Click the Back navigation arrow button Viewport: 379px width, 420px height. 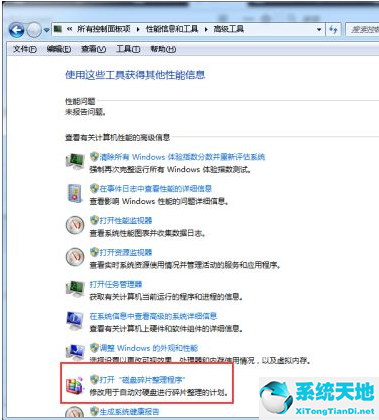click(x=16, y=31)
